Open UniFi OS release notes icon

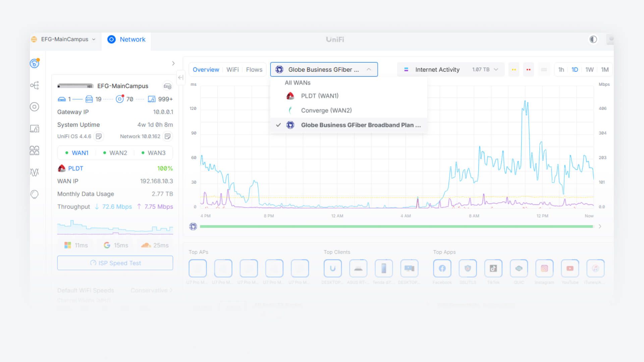[99, 136]
